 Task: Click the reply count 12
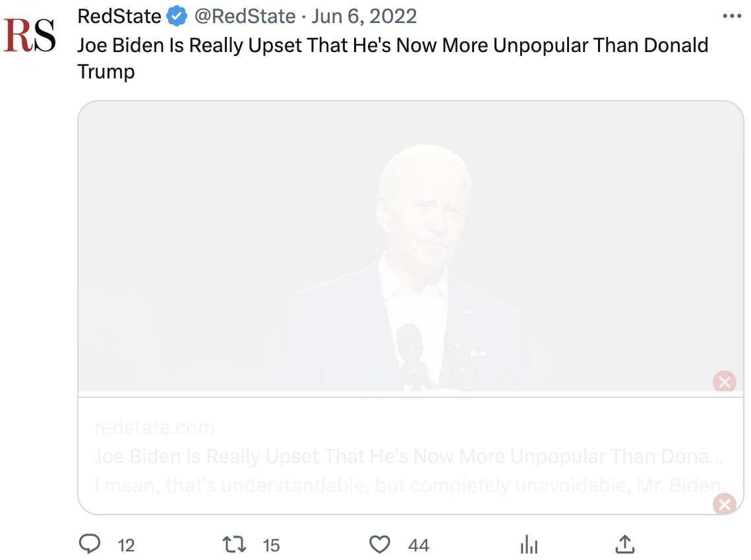[x=126, y=546]
